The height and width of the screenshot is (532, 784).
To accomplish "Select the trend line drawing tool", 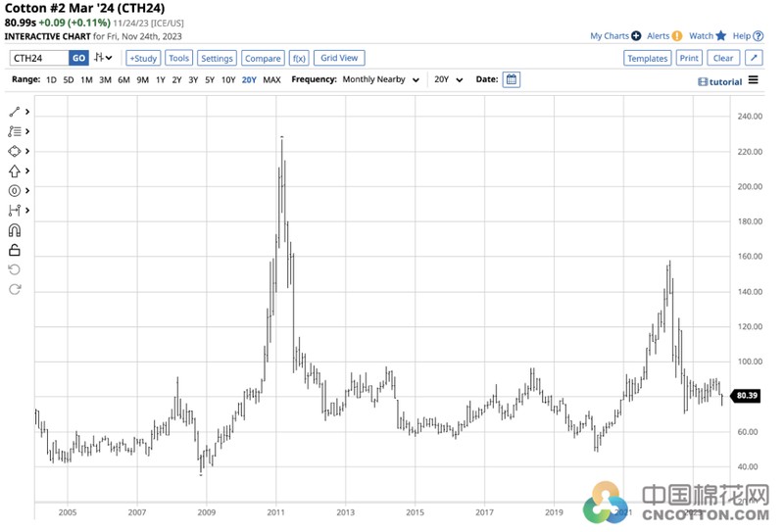I will click(x=15, y=112).
